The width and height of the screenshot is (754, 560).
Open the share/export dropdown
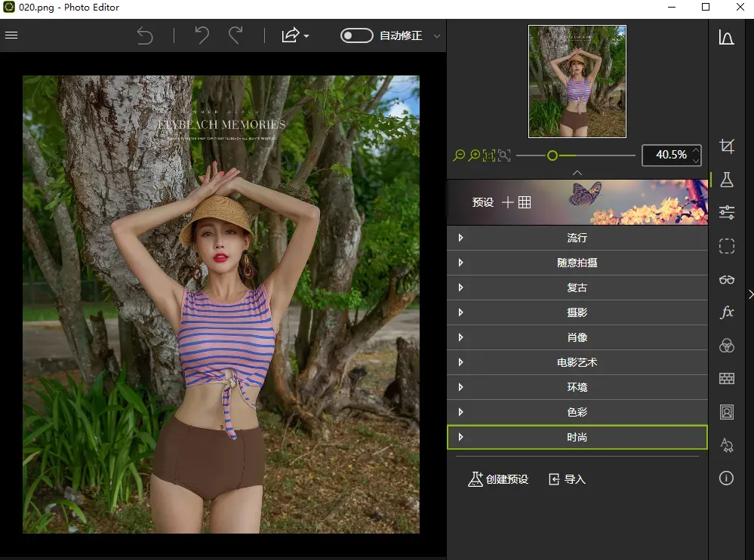pyautogui.click(x=295, y=35)
